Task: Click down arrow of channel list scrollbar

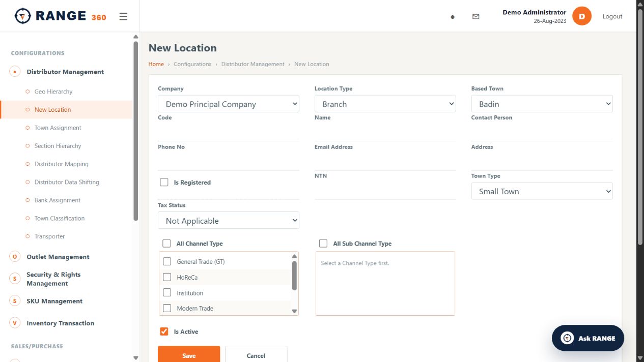Action: point(294,311)
